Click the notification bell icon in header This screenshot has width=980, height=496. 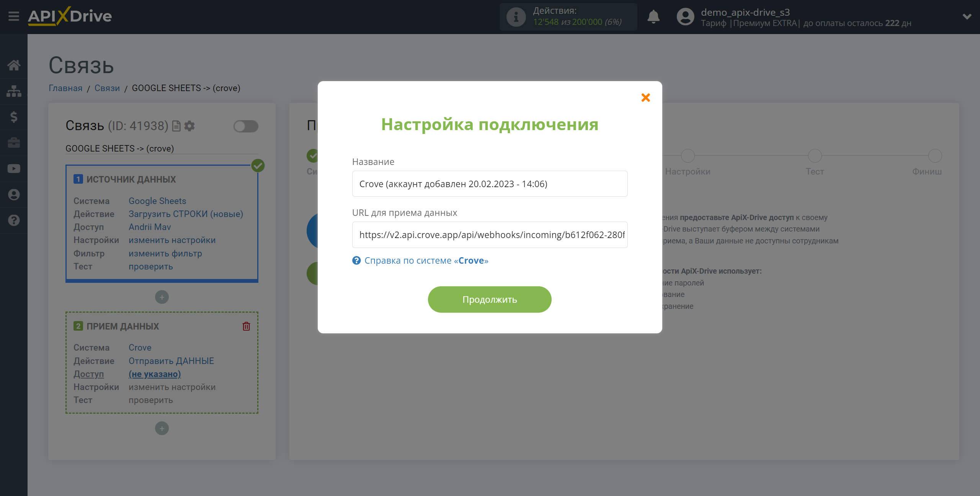coord(653,16)
